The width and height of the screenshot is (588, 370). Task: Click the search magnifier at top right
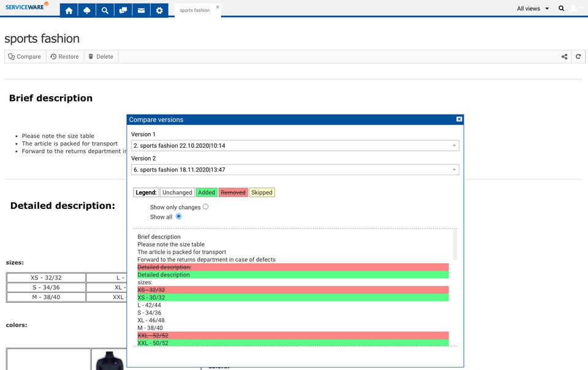tap(561, 8)
